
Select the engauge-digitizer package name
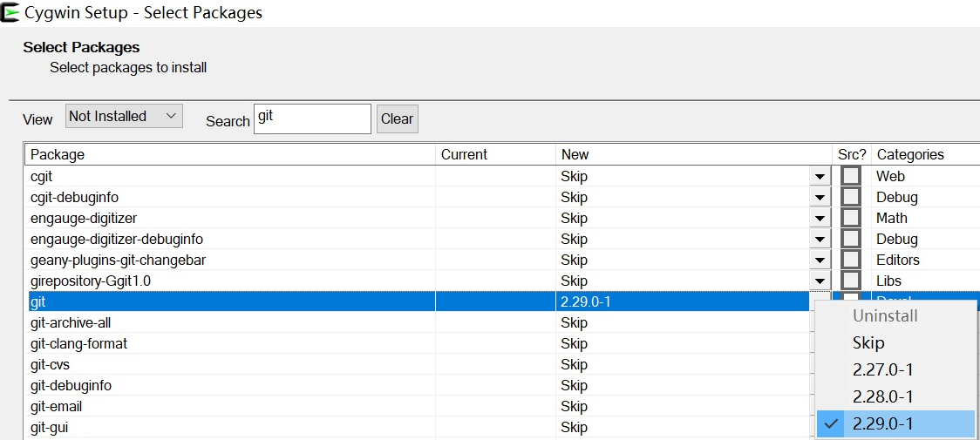pos(84,218)
